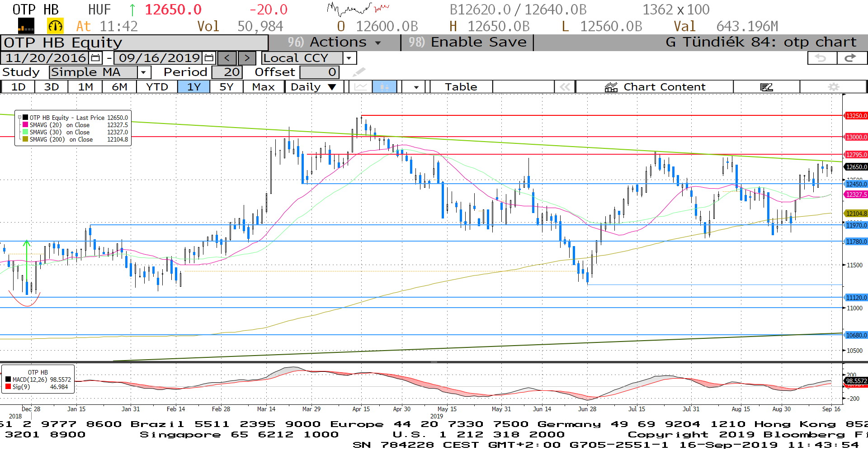Select the 5Y range tab

coord(226,87)
